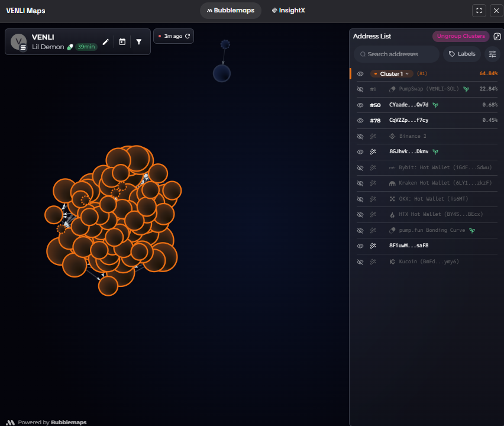Click the Kucoin logo icon

click(x=392, y=262)
